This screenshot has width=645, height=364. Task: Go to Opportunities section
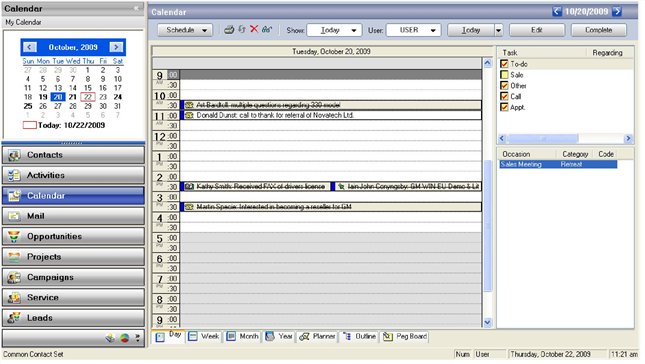73,236
